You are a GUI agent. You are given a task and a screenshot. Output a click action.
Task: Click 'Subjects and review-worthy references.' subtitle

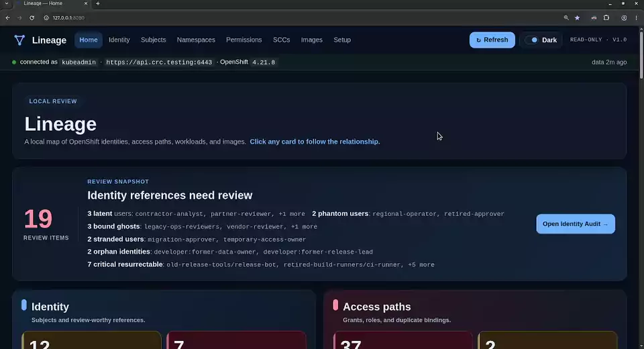[x=89, y=320]
